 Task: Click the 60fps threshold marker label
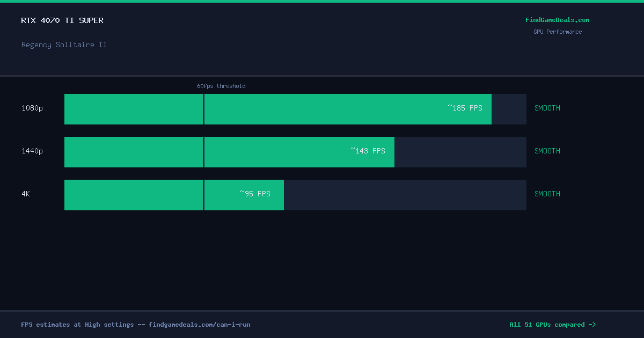tap(221, 86)
